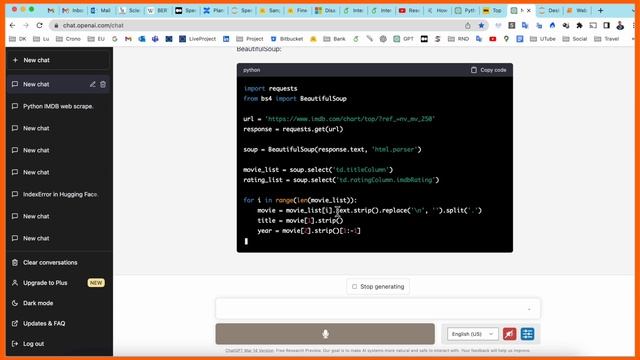Click the 'import requests' line of code
640x360 pixels.
click(x=270, y=88)
